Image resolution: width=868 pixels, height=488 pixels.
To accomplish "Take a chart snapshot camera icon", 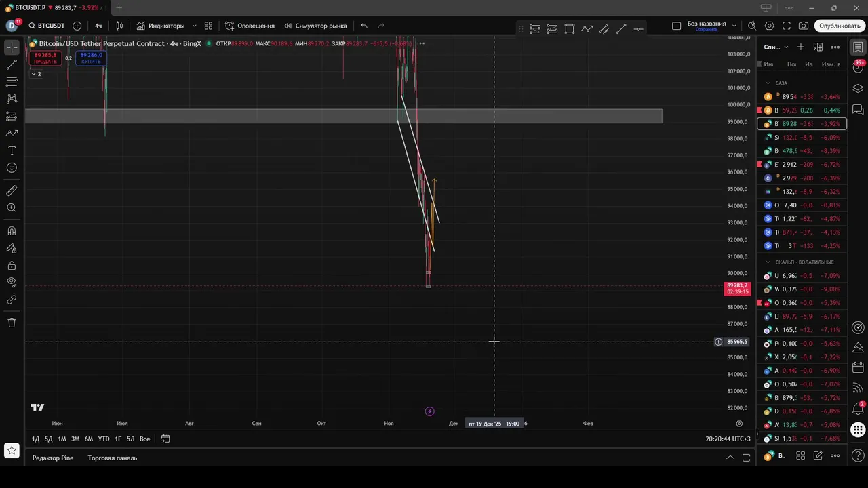I will (x=804, y=26).
